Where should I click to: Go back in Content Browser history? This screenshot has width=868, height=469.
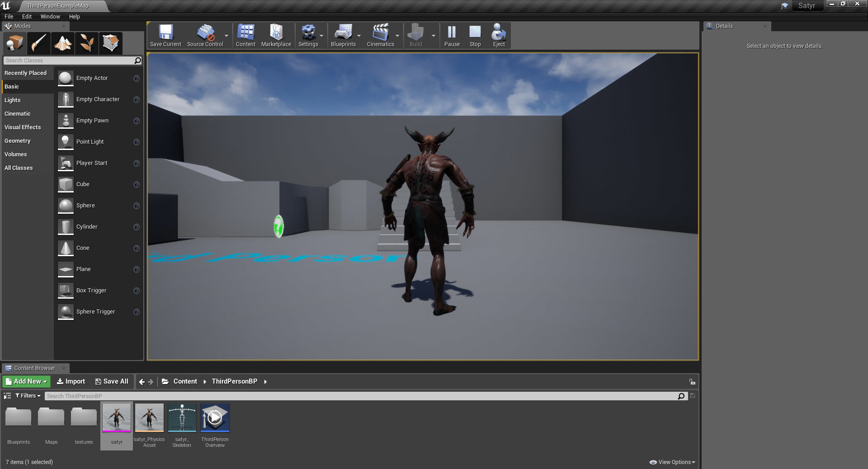142,382
